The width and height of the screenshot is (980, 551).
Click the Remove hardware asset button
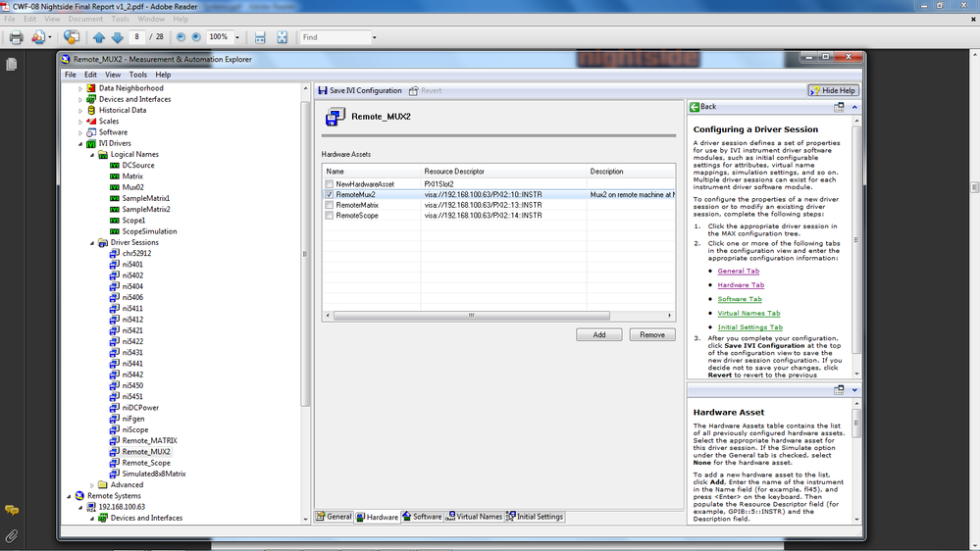pyautogui.click(x=652, y=335)
